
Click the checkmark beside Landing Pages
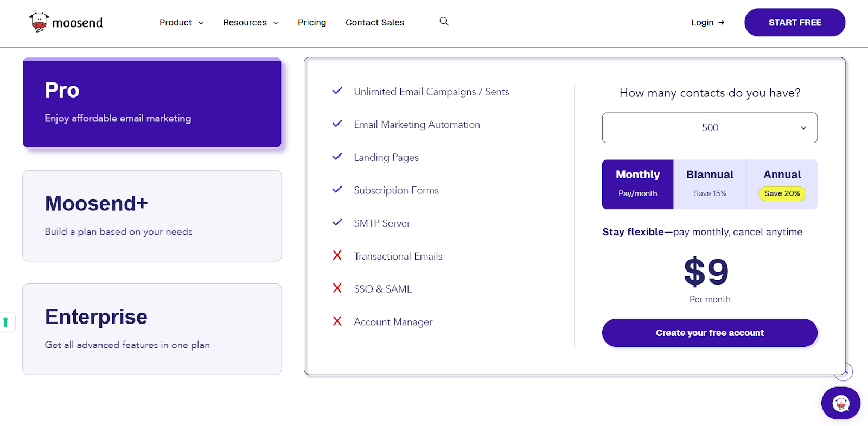click(x=337, y=157)
